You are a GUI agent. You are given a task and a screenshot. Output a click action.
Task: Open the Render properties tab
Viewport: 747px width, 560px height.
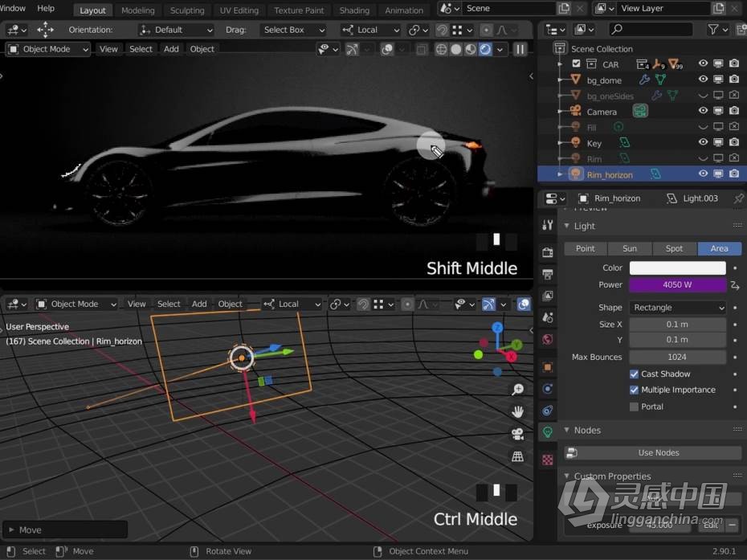click(548, 252)
